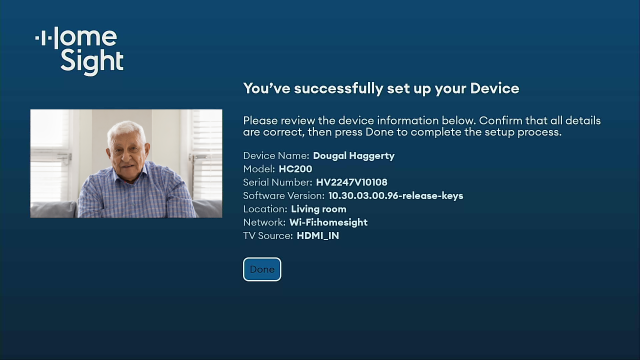640x360 pixels.
Task: Click the Done button
Action: point(262,269)
